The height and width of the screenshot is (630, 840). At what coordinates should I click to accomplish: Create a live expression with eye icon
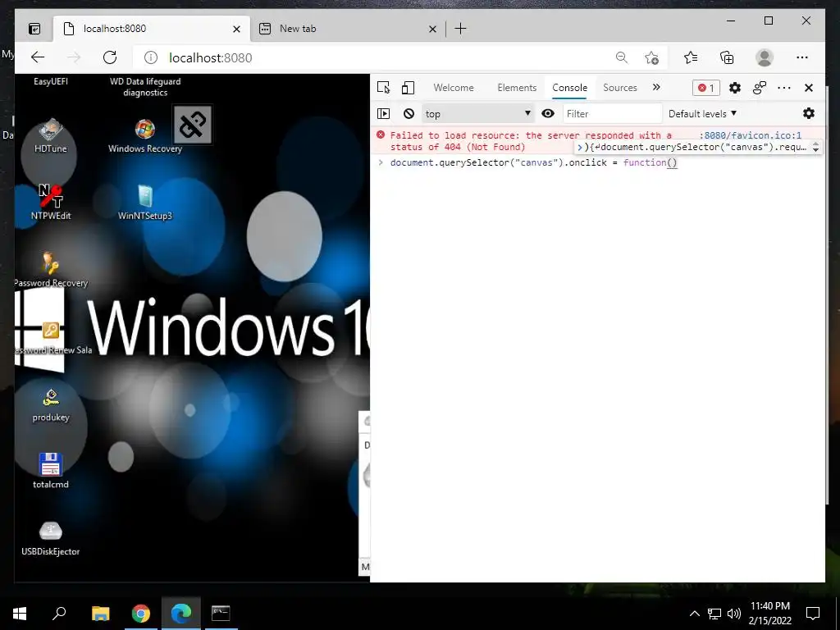pos(548,113)
